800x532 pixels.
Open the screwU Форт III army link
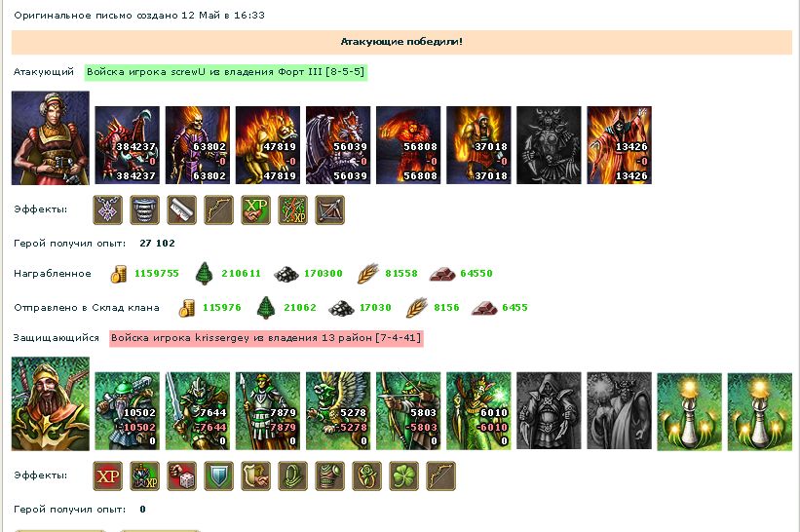tap(225, 72)
